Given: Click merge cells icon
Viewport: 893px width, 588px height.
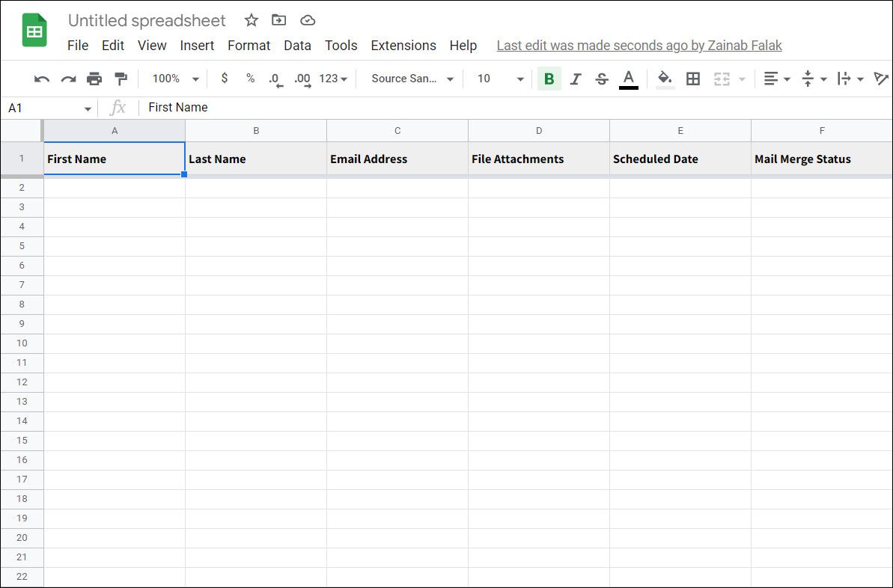Looking at the screenshot, I should pos(722,79).
